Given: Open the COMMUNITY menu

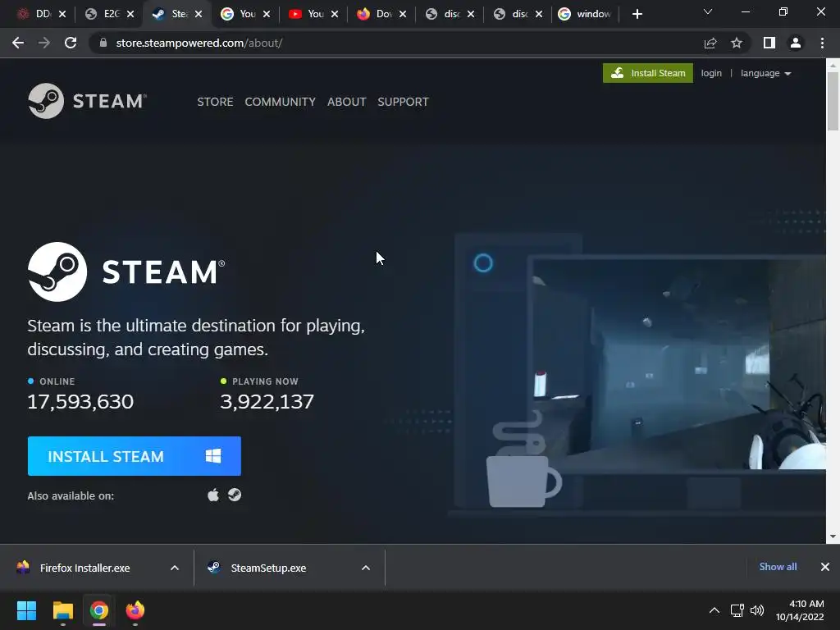Looking at the screenshot, I should coord(281,102).
